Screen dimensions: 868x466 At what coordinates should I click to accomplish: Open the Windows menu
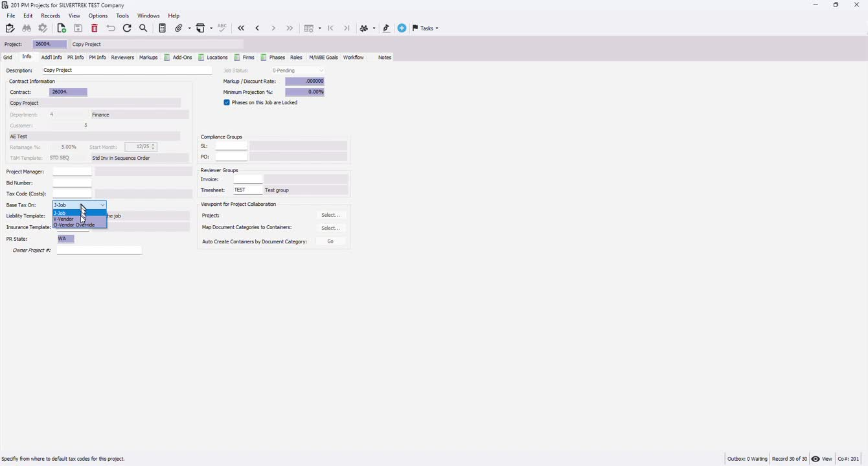tap(148, 16)
